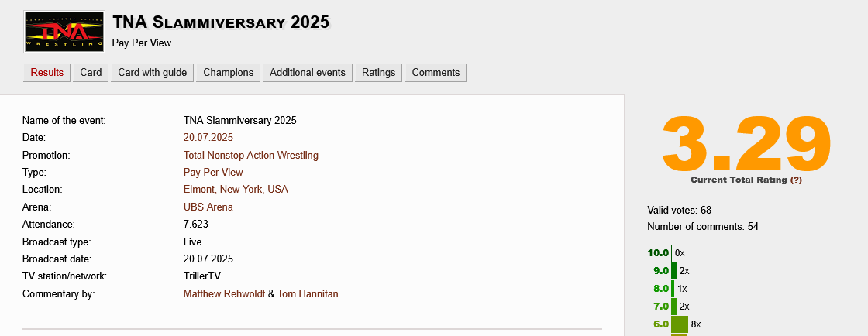
Task: Open commentator Tom Hannifan's profile
Action: click(x=308, y=294)
